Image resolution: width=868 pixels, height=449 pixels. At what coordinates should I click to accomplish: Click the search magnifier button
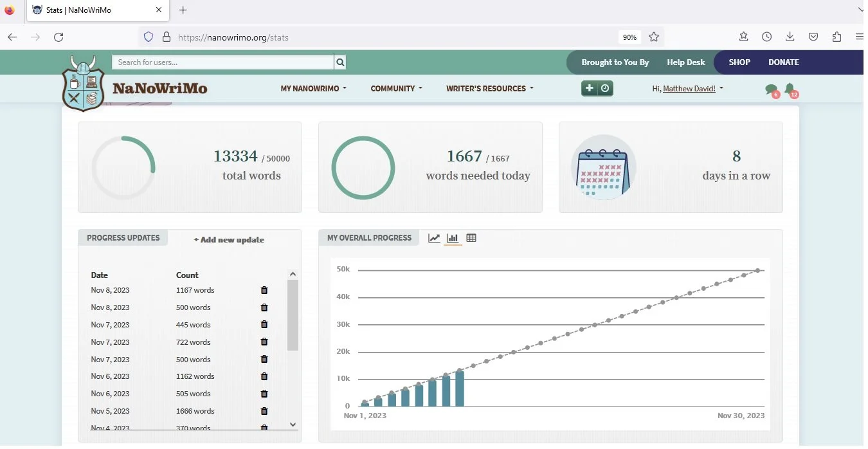(340, 62)
